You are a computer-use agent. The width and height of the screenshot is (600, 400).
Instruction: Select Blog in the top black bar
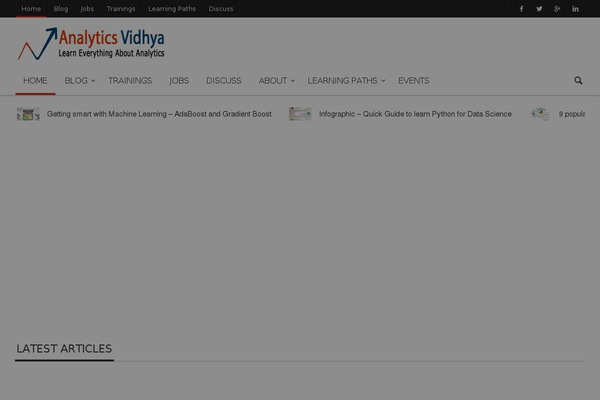point(61,8)
